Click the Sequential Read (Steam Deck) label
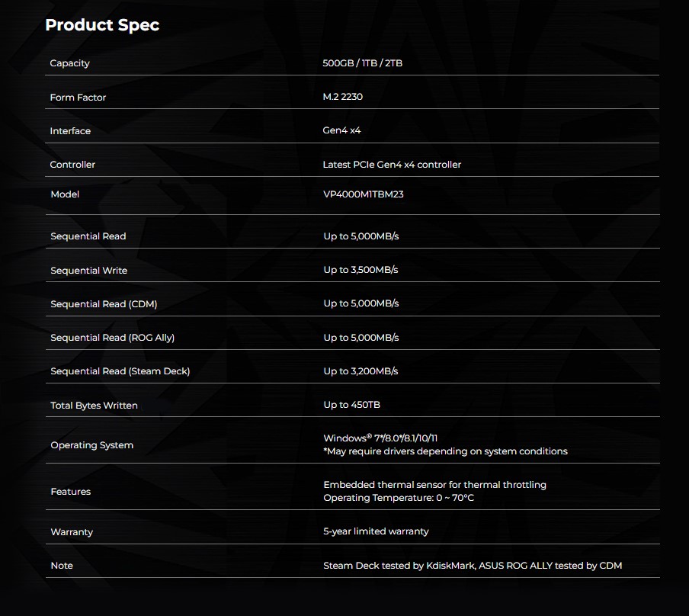 tap(120, 371)
